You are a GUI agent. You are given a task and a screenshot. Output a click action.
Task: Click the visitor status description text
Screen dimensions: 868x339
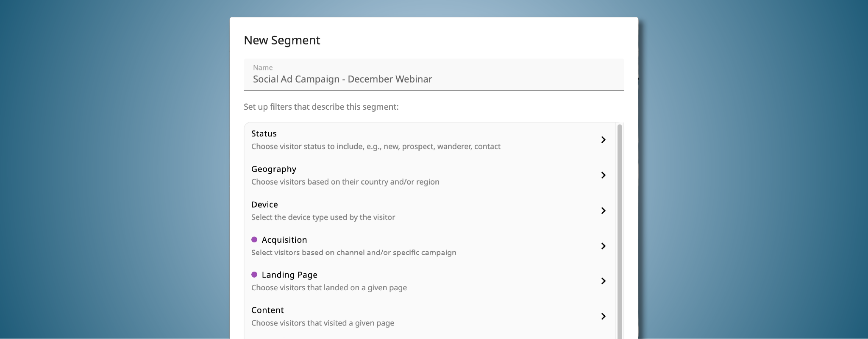pos(376,147)
